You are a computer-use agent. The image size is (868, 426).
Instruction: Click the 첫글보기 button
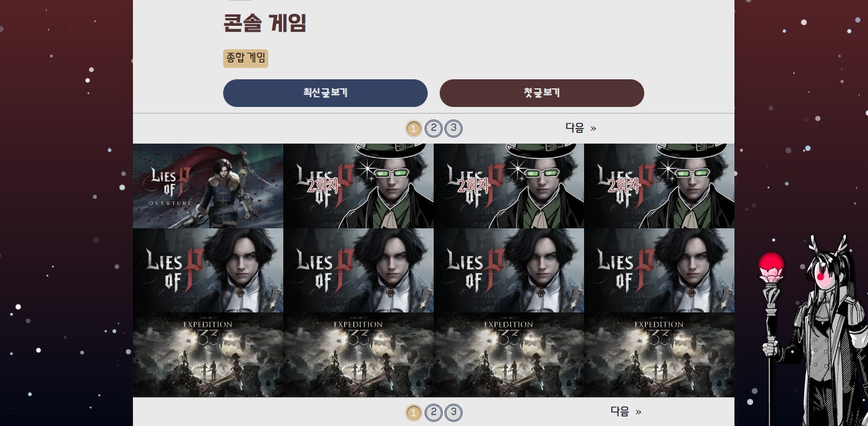pyautogui.click(x=541, y=93)
